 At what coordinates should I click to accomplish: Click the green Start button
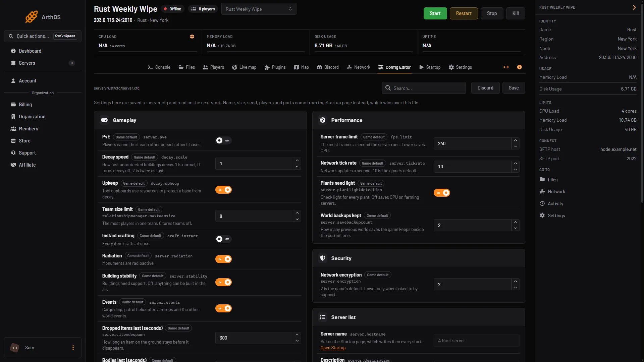click(435, 13)
